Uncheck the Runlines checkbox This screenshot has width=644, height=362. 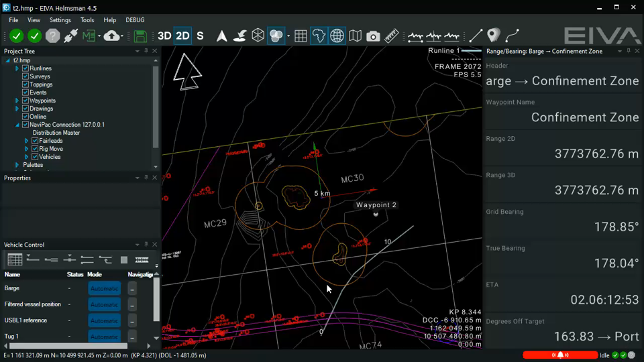[25, 68]
